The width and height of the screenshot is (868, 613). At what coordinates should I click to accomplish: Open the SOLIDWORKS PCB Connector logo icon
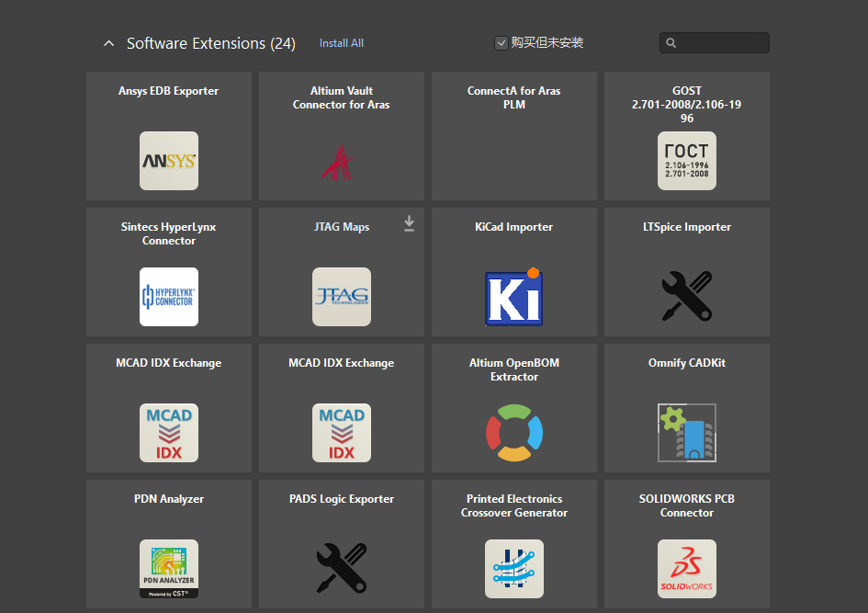pos(687,569)
